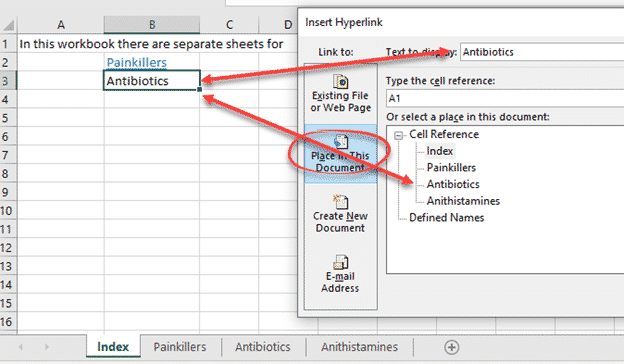Open the Painkillers hyperlink in cell B2
This screenshot has width=624, height=364.
coord(136,62)
